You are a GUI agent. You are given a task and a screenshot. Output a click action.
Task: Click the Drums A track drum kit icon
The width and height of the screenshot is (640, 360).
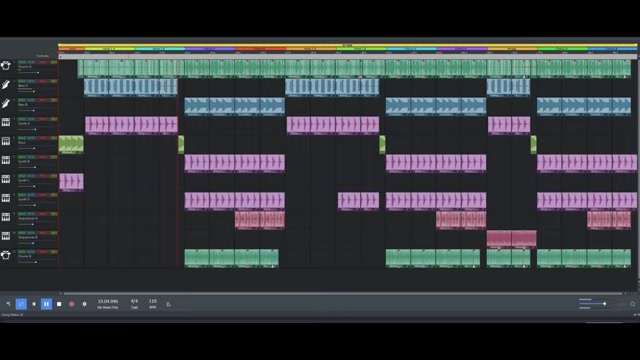[x=6, y=65]
